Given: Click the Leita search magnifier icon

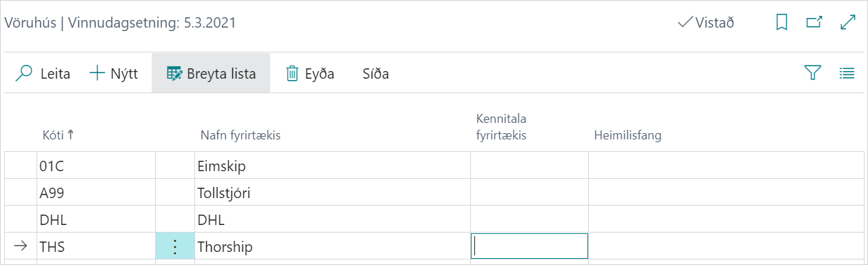Looking at the screenshot, I should click(24, 73).
